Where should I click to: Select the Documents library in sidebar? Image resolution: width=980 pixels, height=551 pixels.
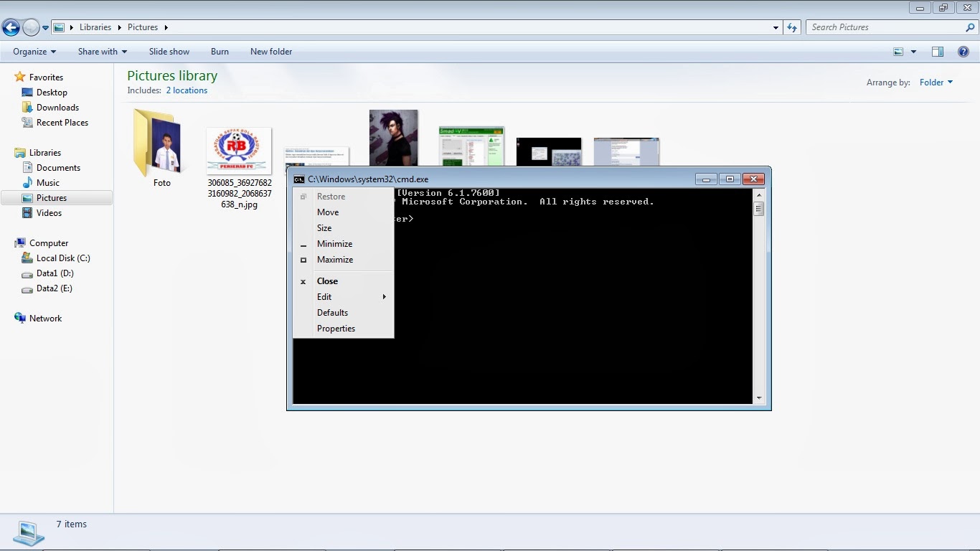tap(58, 168)
